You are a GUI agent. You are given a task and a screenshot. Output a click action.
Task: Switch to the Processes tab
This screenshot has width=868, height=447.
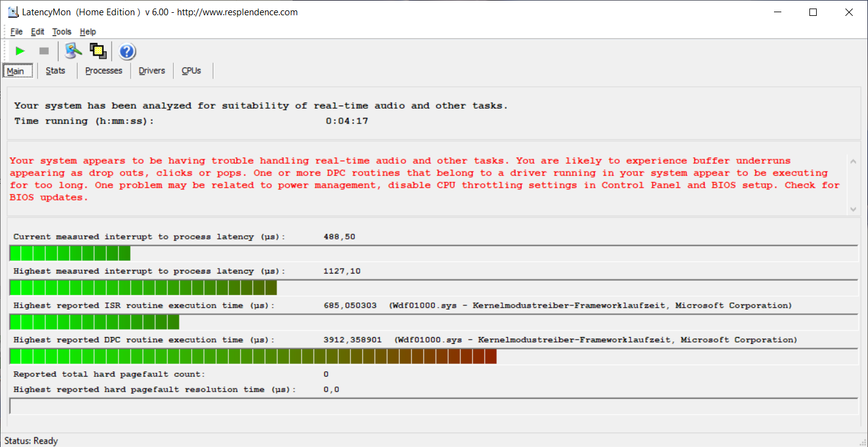[104, 71]
